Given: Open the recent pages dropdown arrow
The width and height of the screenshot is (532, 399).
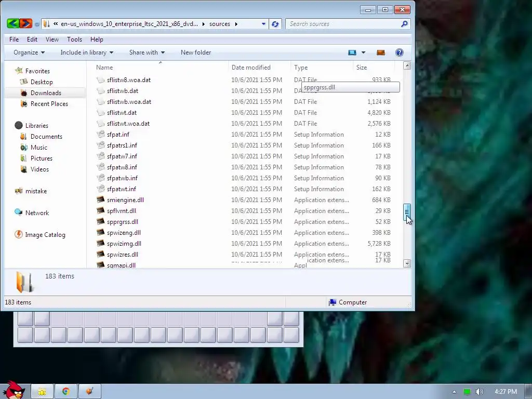Looking at the screenshot, I should point(37,24).
